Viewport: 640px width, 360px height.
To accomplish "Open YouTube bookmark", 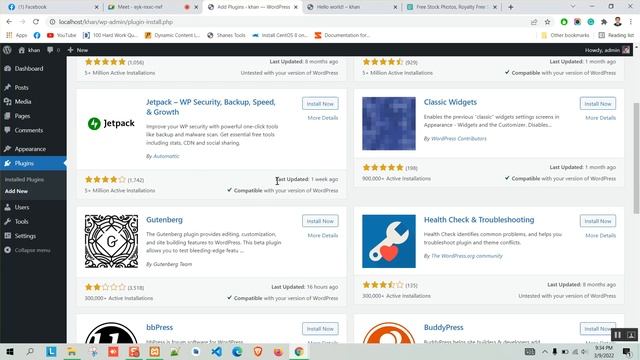I will (61, 36).
